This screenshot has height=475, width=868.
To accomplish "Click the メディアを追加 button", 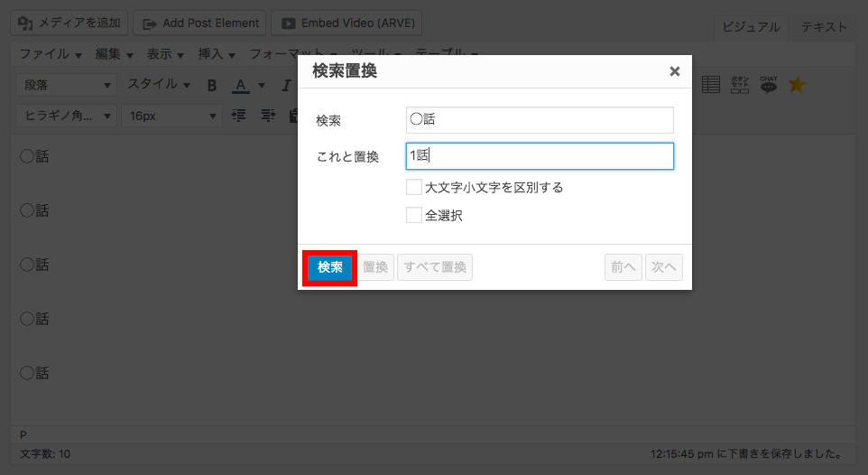I will point(69,23).
